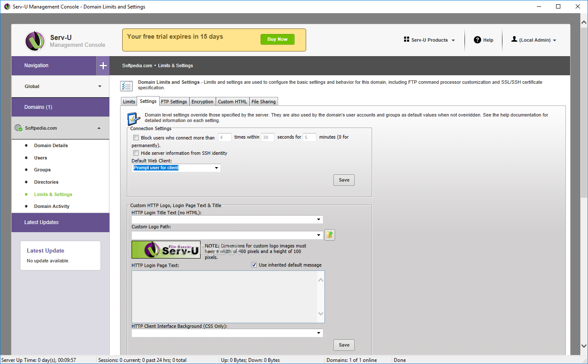The height and width of the screenshot is (364, 588).
Task: Click the Softpedia.com domain globe icon
Action: [x=18, y=128]
